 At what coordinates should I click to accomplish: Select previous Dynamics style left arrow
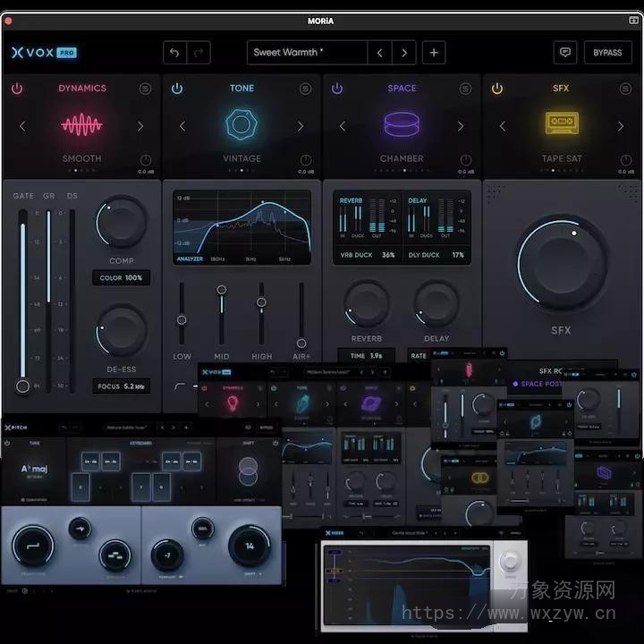coord(22,126)
